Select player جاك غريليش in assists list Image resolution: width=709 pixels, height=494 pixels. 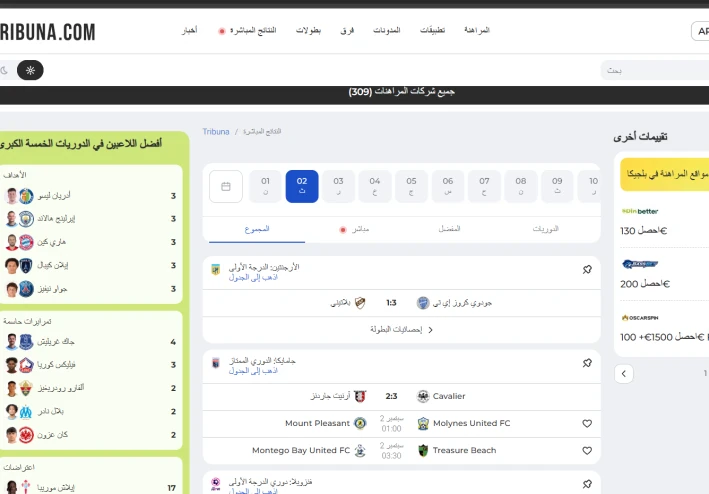[x=56, y=342]
